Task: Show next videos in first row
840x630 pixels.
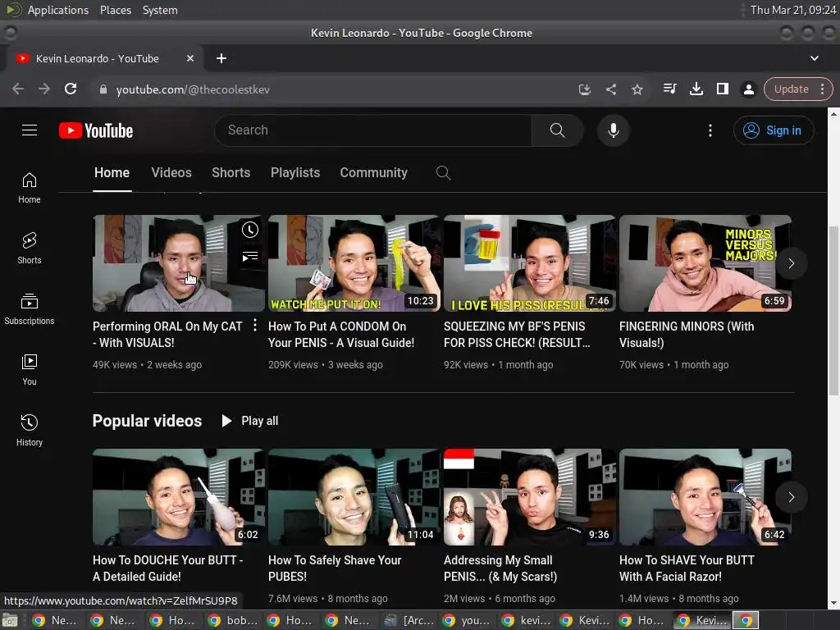Action: click(x=792, y=263)
